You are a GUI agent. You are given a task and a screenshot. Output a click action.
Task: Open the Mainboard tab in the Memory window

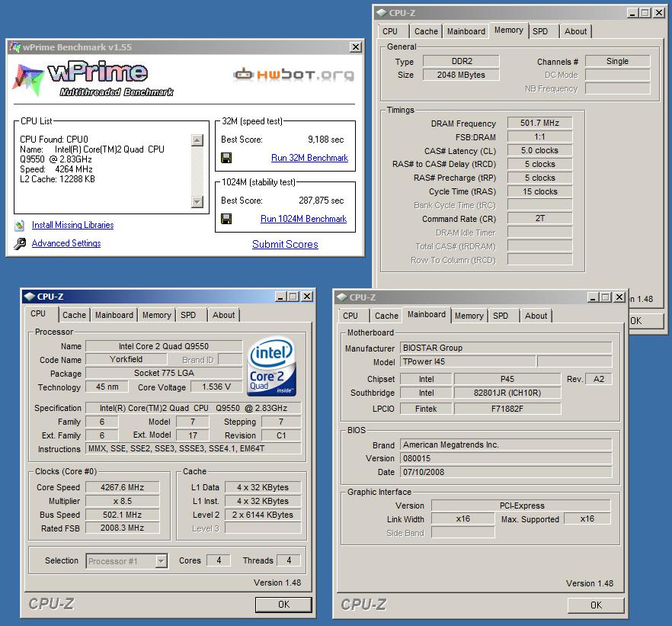[x=466, y=32]
